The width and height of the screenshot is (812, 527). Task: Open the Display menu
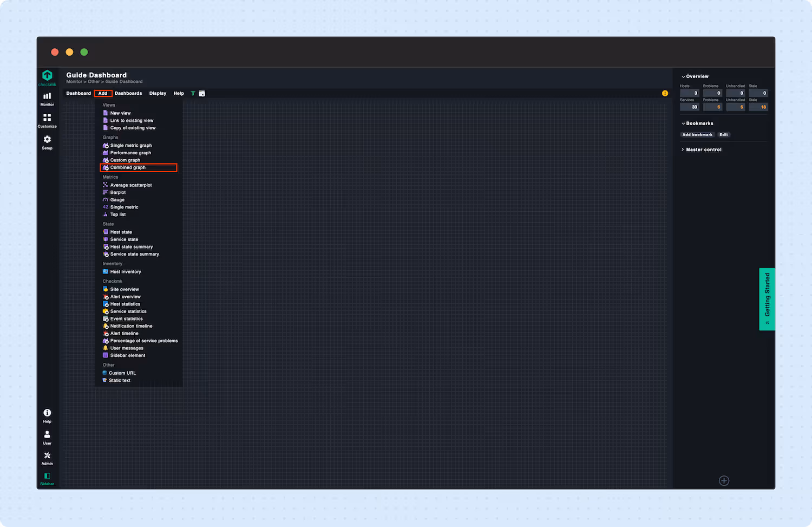click(158, 93)
